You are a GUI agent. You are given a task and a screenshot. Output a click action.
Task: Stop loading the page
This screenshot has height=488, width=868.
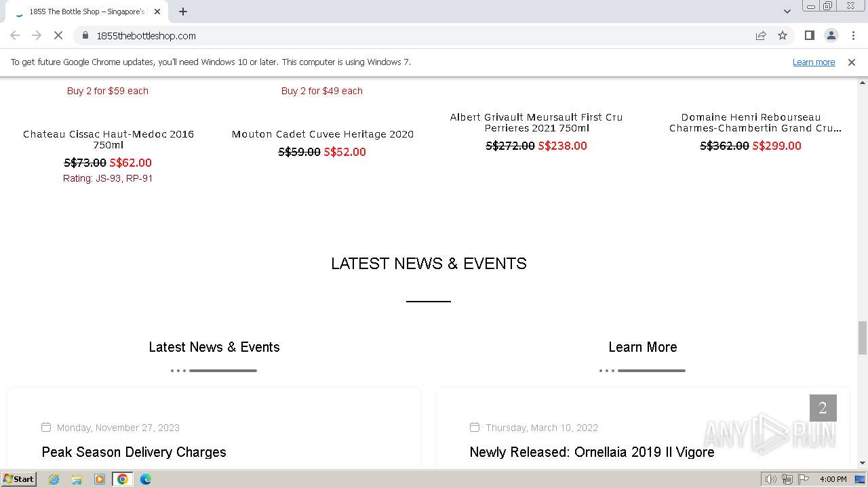[58, 35]
